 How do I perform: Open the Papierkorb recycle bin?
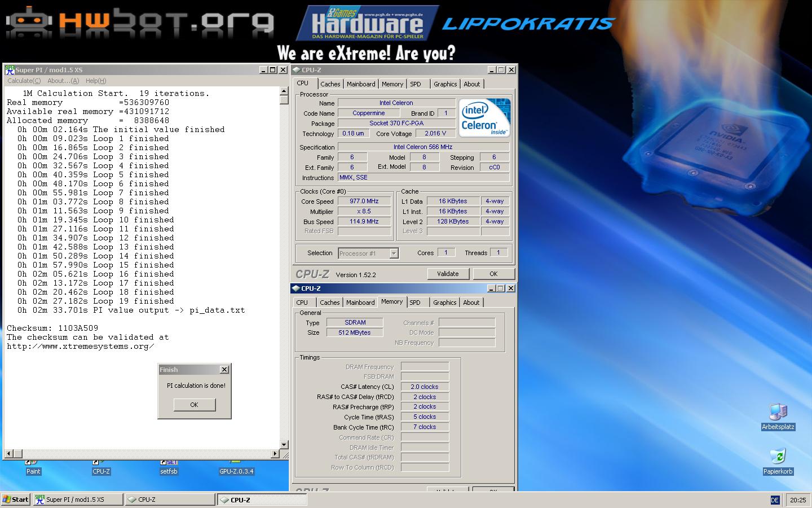pos(778,462)
